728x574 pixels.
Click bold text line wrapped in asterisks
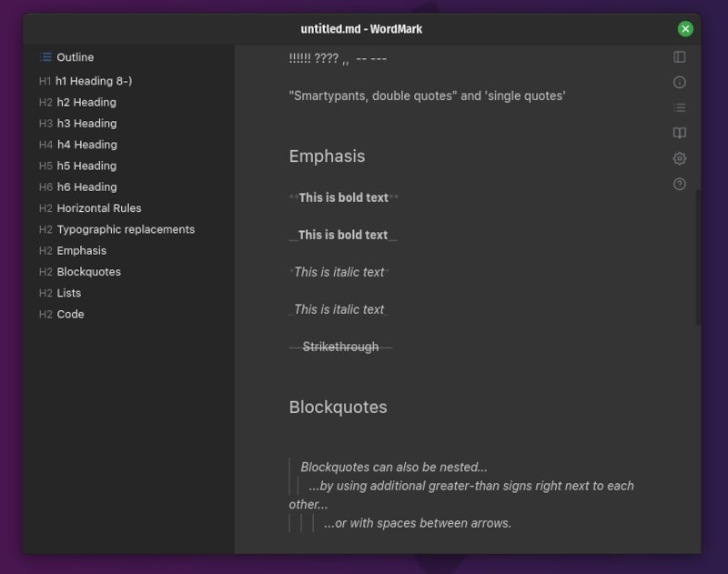point(344,197)
